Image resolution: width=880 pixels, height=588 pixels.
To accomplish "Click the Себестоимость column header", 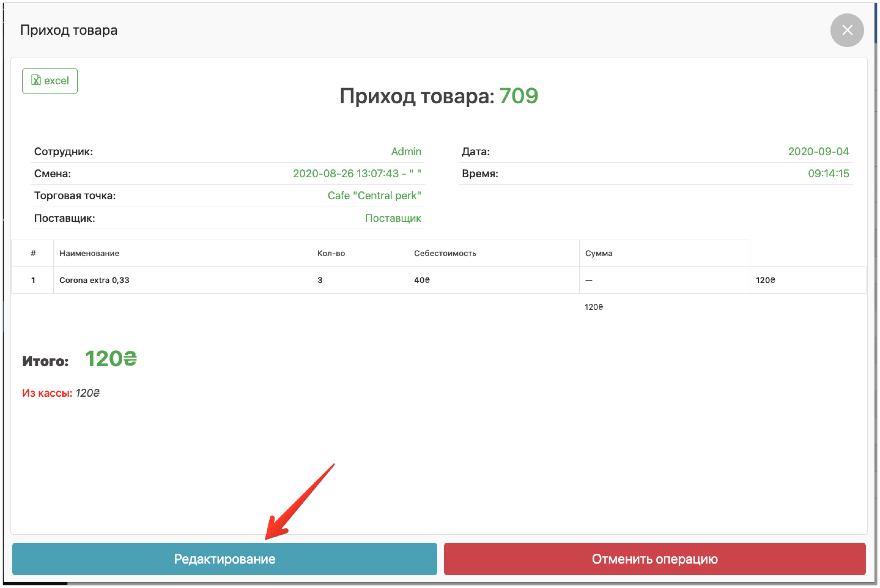I will pos(445,253).
